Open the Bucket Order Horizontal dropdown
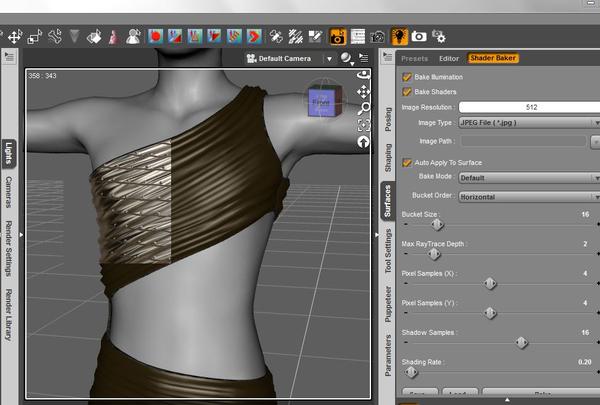Image resolution: width=600 pixels, height=405 pixels. pyautogui.click(x=529, y=197)
